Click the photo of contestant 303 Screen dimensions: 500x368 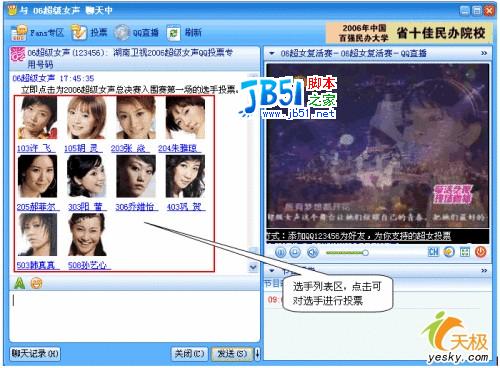pos(86,176)
